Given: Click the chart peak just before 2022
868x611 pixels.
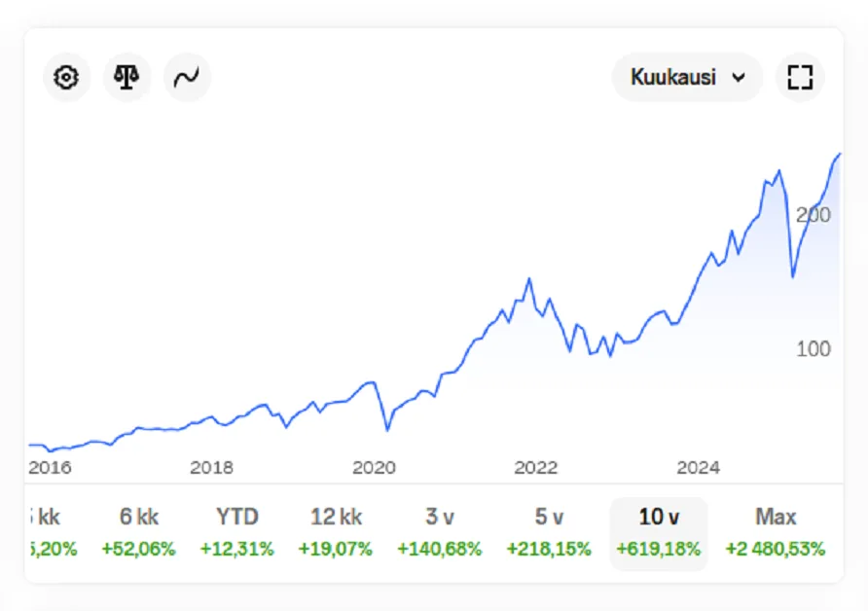Looking at the screenshot, I should click(x=528, y=280).
